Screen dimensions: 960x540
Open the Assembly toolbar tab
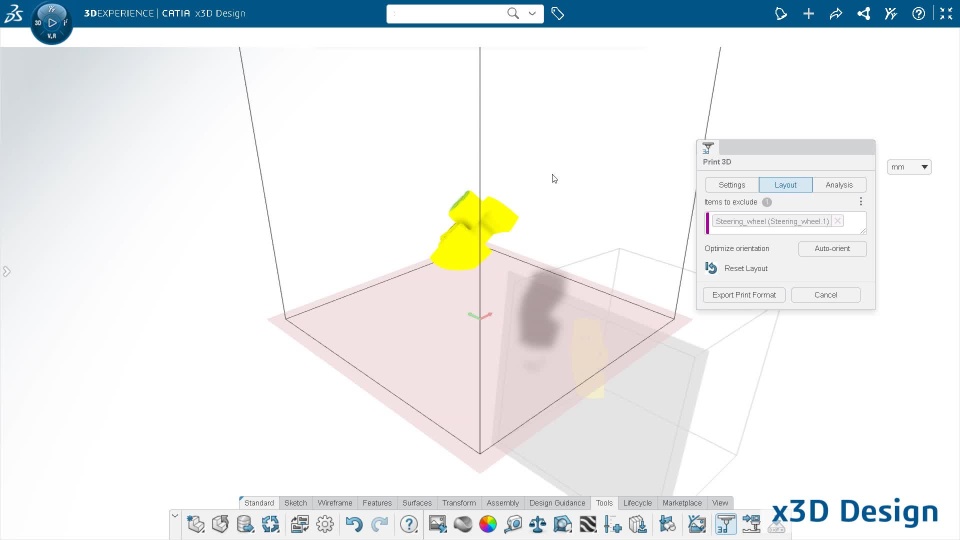click(503, 503)
